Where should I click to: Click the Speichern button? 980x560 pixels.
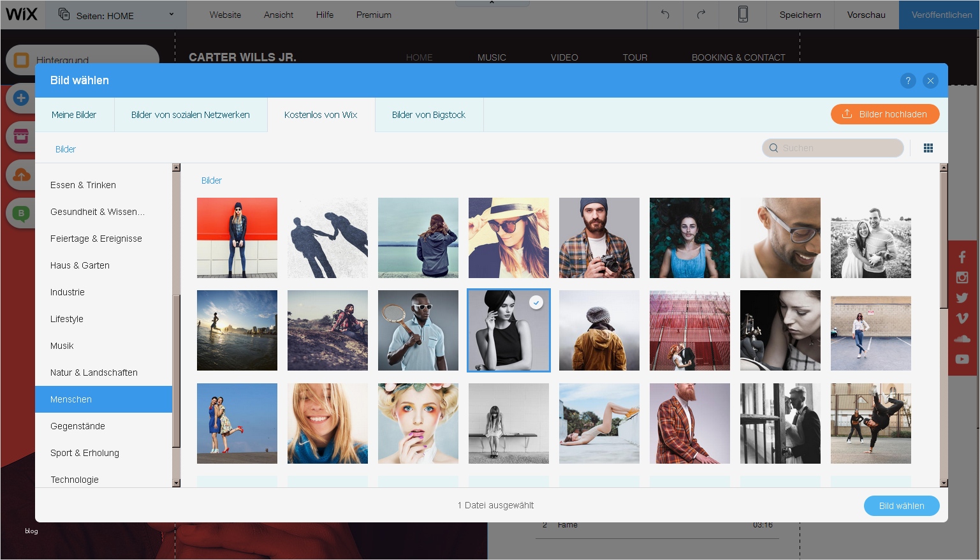pyautogui.click(x=800, y=15)
